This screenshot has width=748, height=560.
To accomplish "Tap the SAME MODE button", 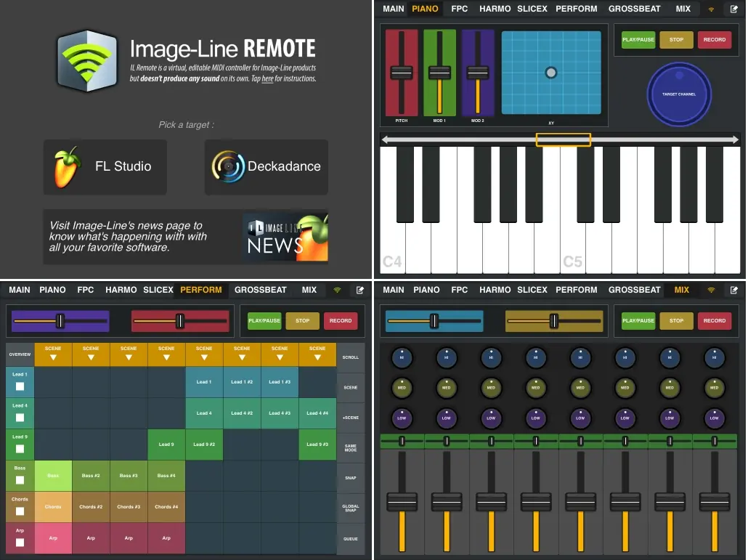I will pos(351,448).
